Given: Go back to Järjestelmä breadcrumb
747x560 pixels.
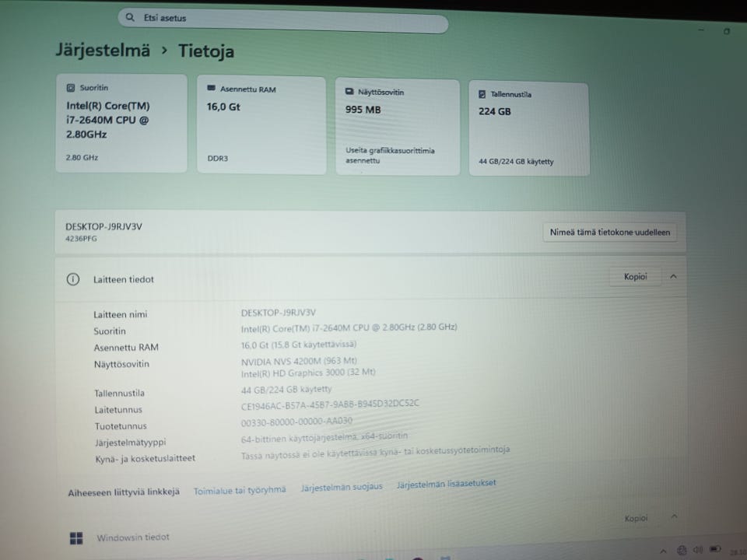Looking at the screenshot, I should [x=103, y=50].
